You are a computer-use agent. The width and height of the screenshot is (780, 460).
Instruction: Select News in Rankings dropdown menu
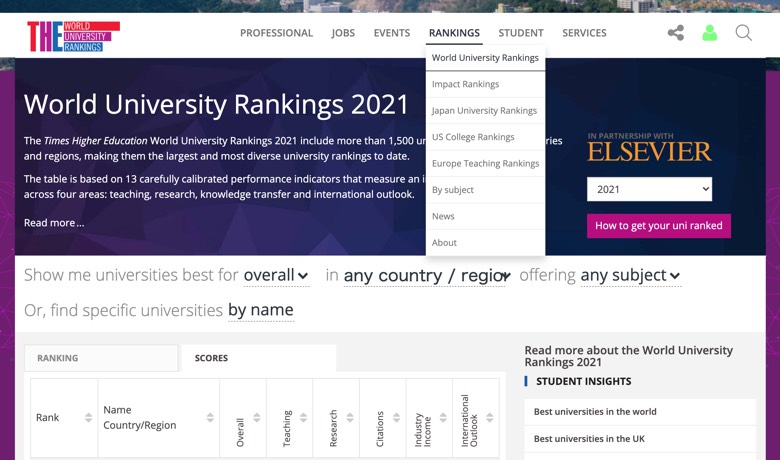pos(485,216)
